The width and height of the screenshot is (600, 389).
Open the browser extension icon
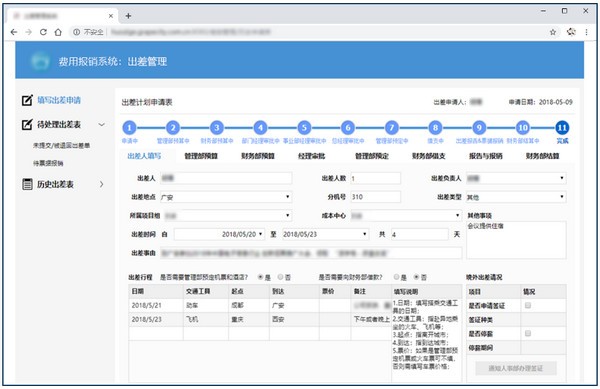coord(571,32)
